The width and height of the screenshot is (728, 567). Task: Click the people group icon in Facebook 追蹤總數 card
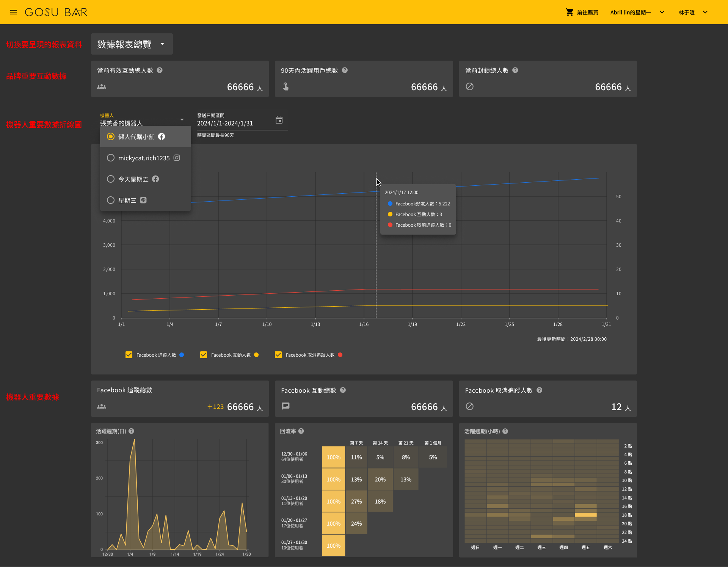click(102, 406)
